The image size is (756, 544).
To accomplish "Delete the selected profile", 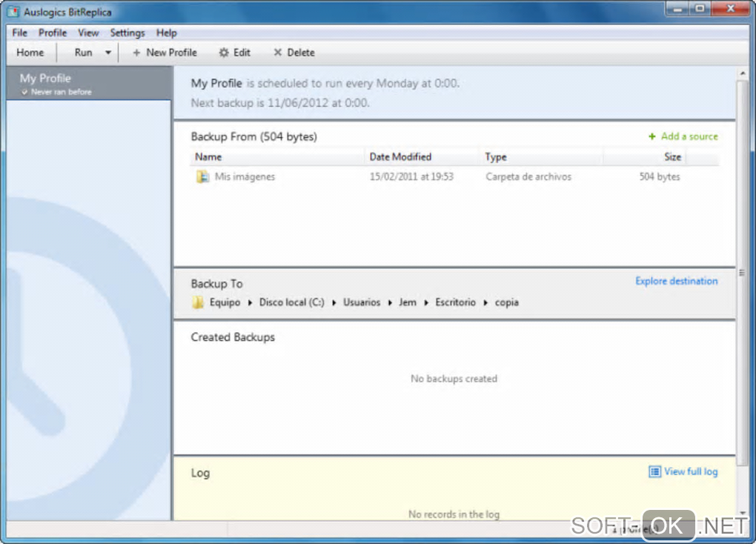I will pos(294,53).
